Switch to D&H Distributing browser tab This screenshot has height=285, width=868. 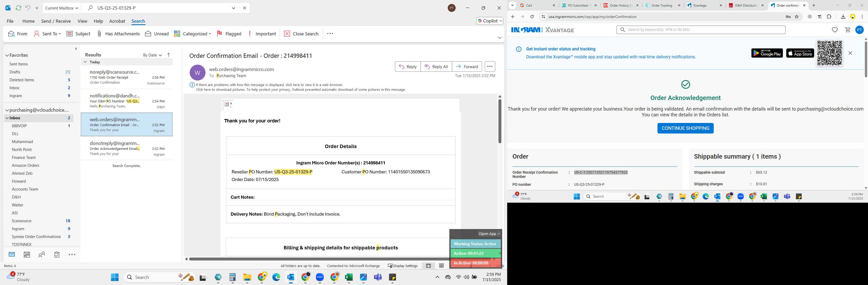746,5
